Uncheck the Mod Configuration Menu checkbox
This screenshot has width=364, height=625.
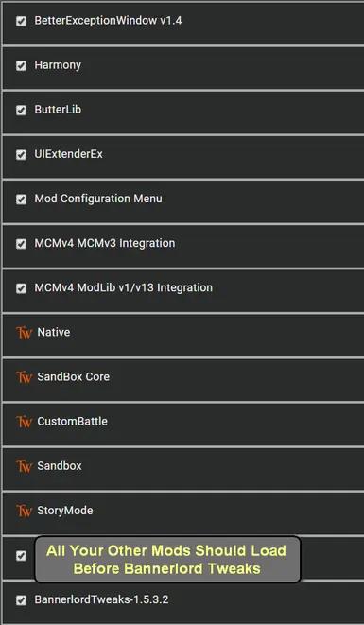(x=21, y=199)
